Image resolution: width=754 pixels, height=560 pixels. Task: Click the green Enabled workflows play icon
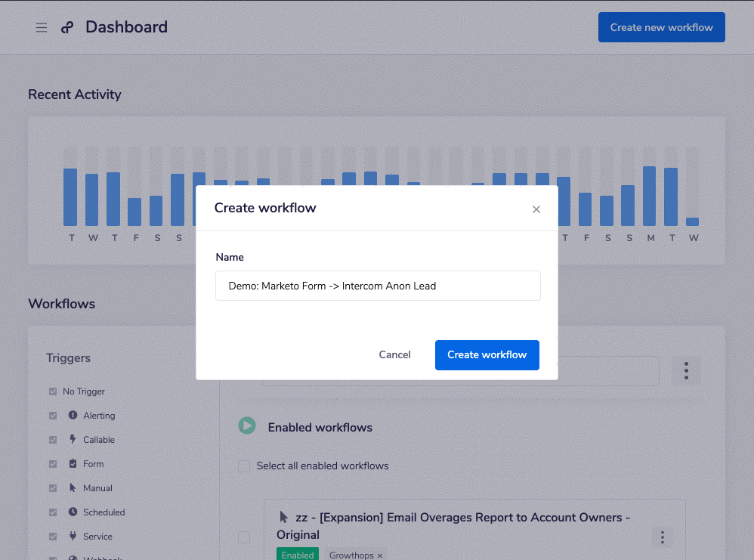coord(247,425)
